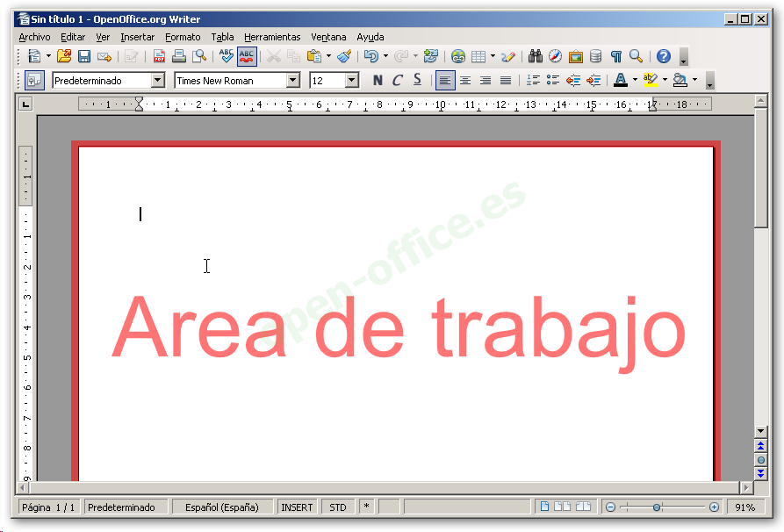The width and height of the screenshot is (784, 532).
Task: Open Background Color dropdown arrow
Action: click(x=694, y=80)
